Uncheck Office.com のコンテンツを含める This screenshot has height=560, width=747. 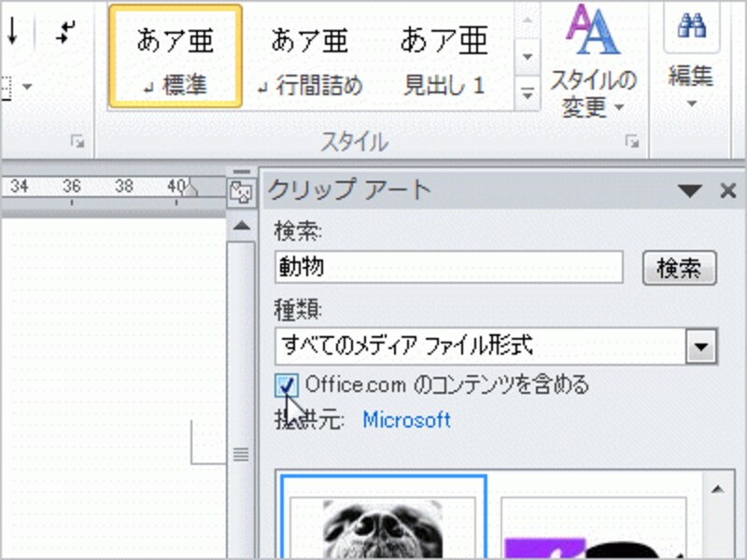coord(287,385)
